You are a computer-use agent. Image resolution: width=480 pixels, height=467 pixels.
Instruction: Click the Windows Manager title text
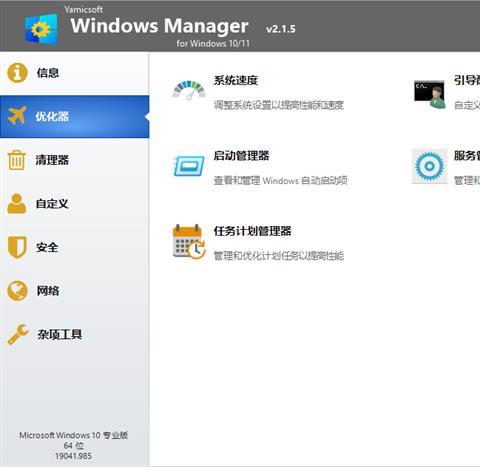pyautogui.click(x=159, y=26)
